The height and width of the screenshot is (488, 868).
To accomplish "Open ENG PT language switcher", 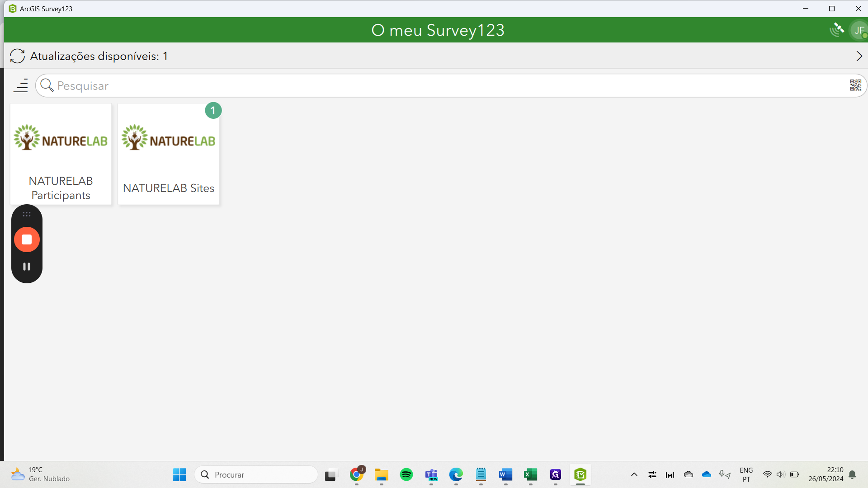I will 746,474.
